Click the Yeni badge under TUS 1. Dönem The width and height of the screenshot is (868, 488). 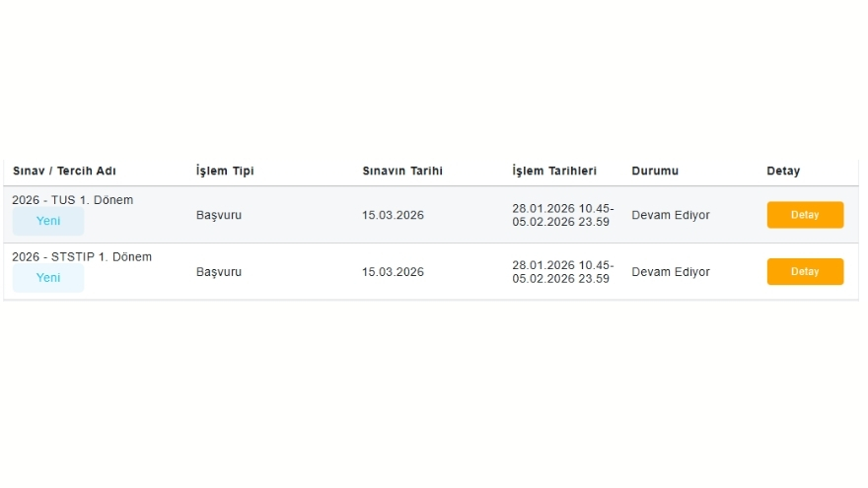(x=48, y=221)
